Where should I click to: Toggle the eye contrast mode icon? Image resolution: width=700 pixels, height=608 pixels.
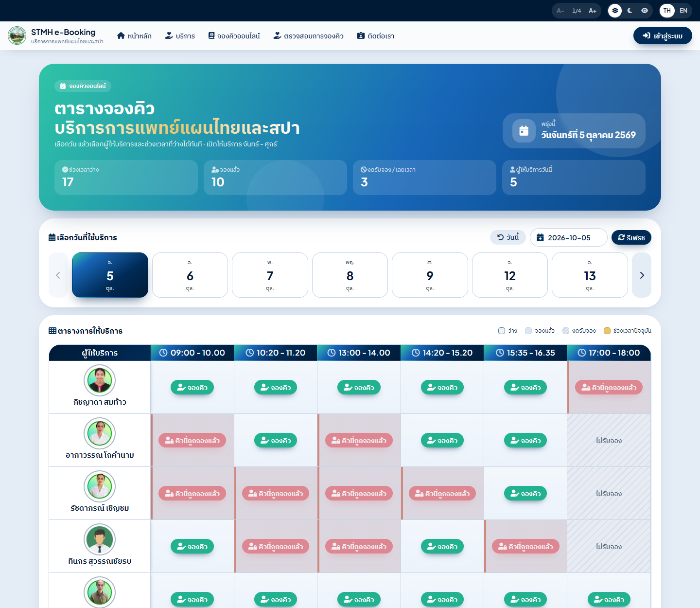645,11
